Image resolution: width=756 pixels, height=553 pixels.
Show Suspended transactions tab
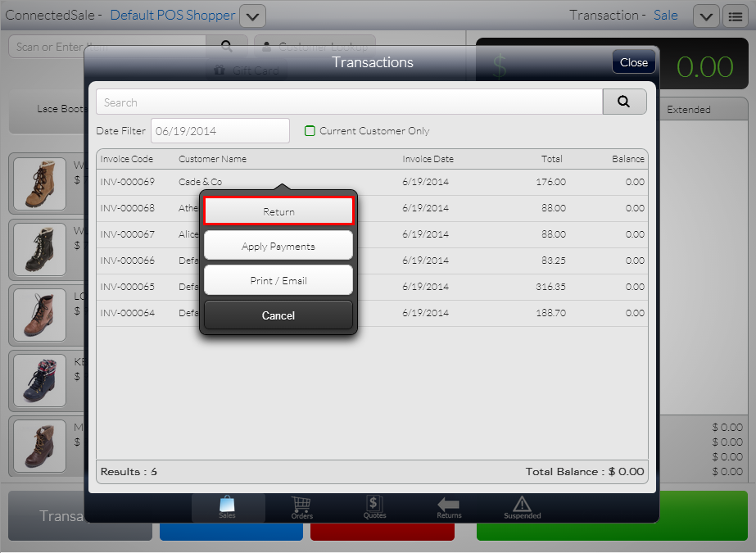(523, 508)
